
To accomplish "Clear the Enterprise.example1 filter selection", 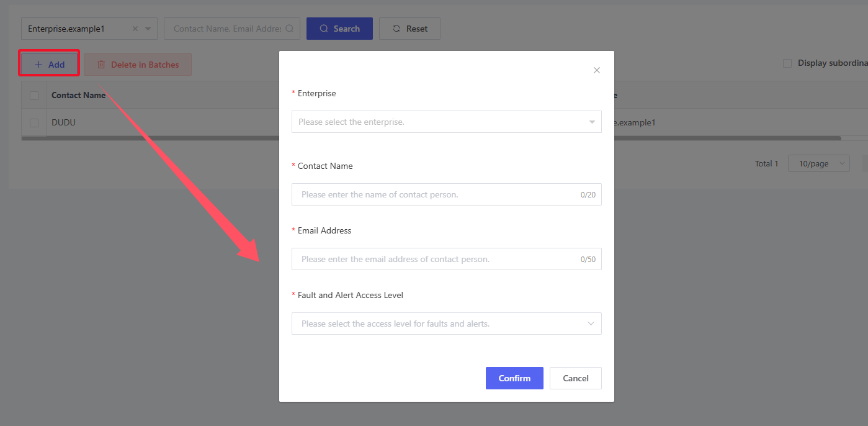I will [135, 29].
